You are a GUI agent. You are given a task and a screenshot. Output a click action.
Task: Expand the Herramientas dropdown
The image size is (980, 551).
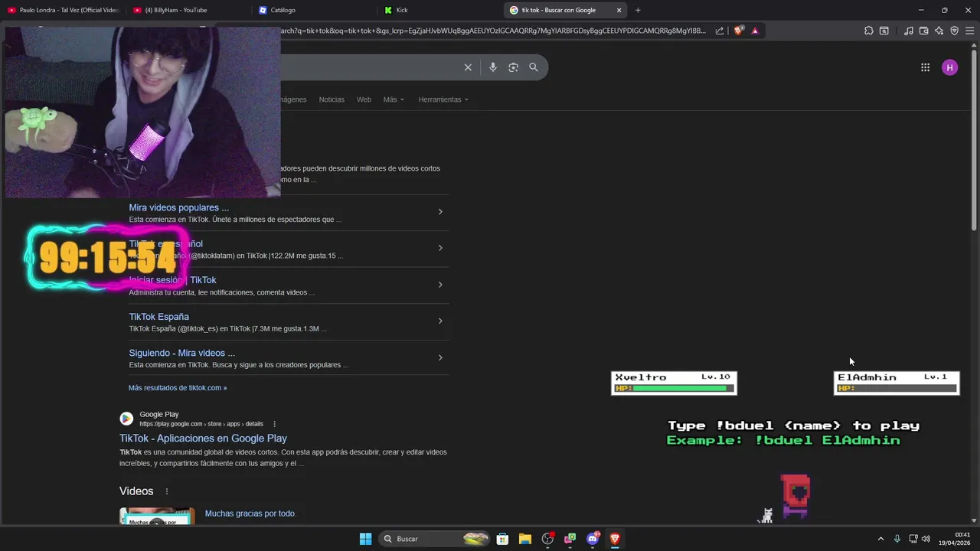(x=443, y=99)
